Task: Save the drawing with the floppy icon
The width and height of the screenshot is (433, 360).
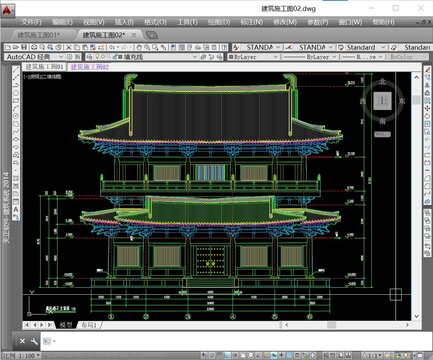Action: coord(24,47)
